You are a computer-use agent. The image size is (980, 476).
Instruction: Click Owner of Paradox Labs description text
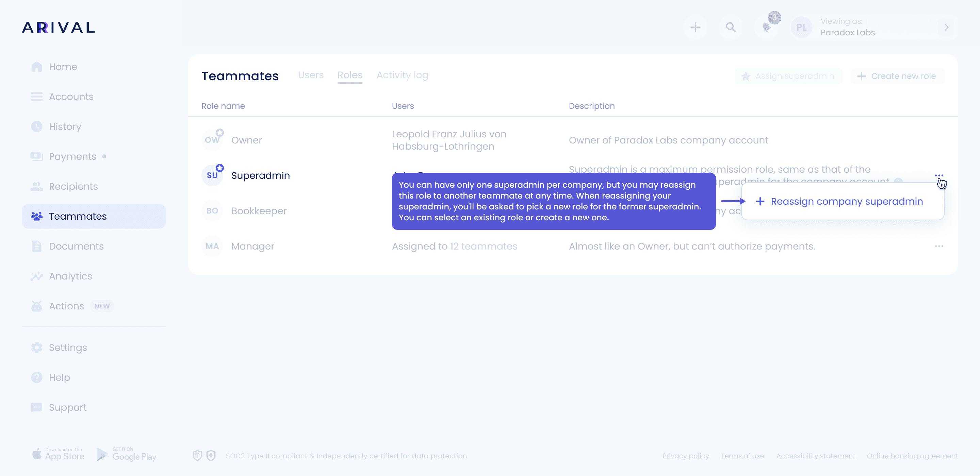coord(668,140)
